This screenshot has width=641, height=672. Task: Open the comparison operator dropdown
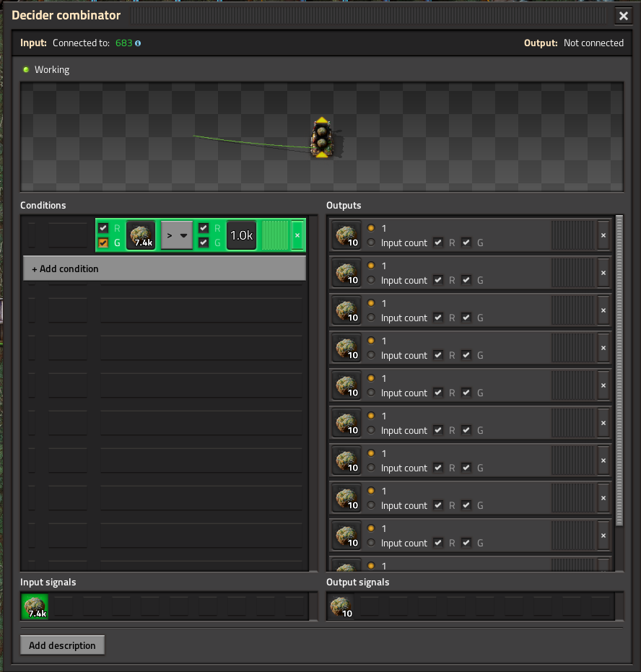tap(177, 235)
